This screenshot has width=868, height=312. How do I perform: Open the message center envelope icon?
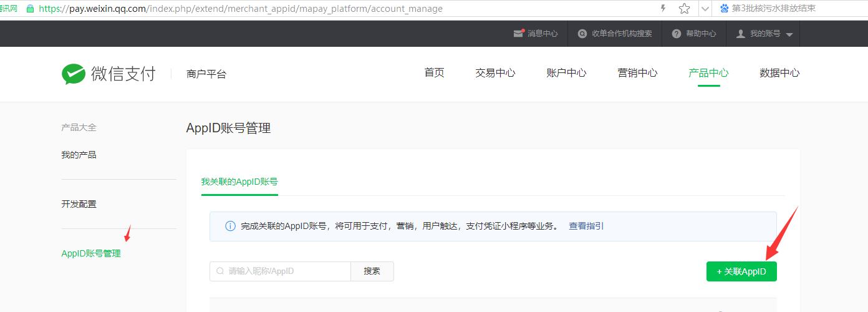[x=518, y=34]
